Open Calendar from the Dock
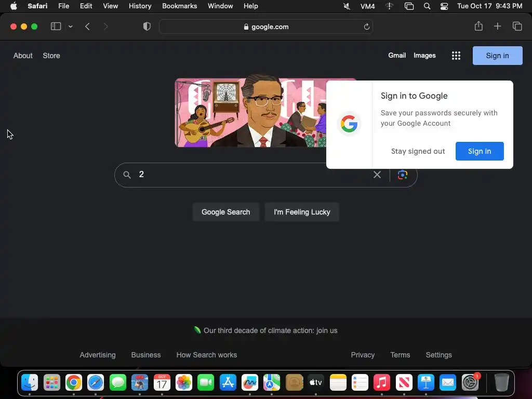This screenshot has height=399, width=532. click(x=162, y=383)
